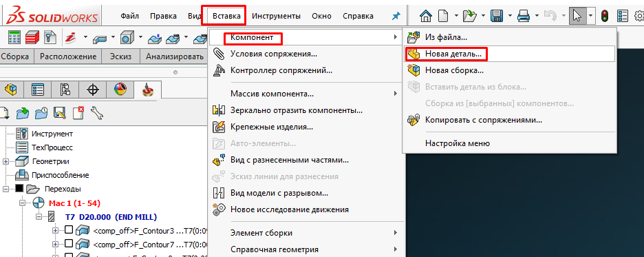This screenshot has width=644, height=257.
Task: Choose Новая деталь... from submenu
Action: tap(509, 54)
